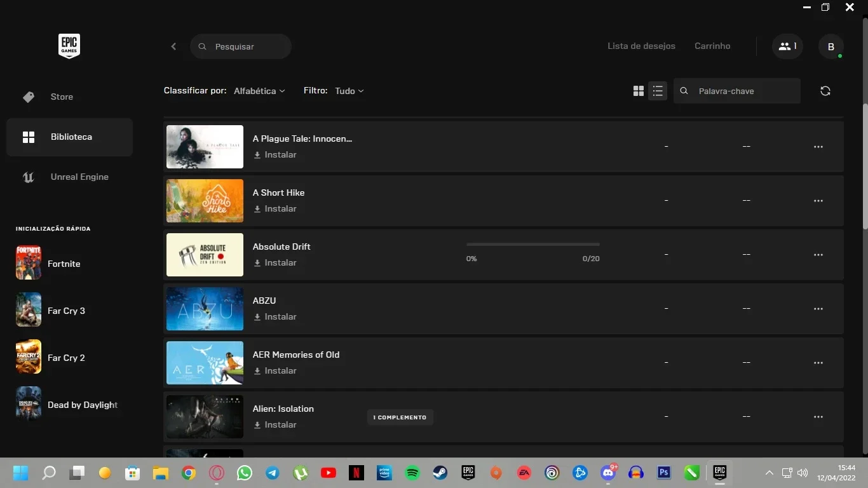This screenshot has height=488, width=868.
Task: Open more options for Alien: Isolation
Action: [x=818, y=417]
